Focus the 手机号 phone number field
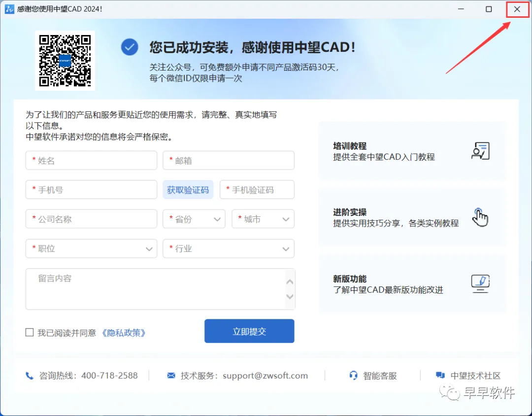The height and width of the screenshot is (416, 532). coord(91,189)
